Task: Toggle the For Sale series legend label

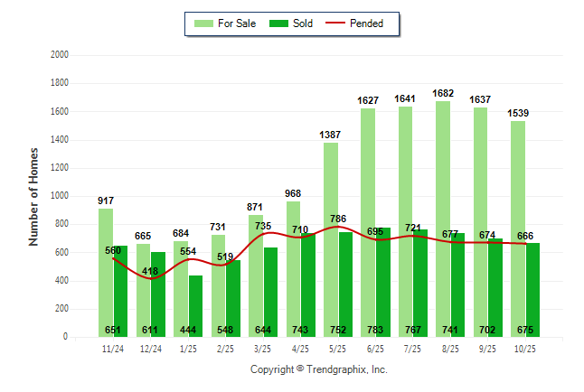Action: click(x=235, y=23)
